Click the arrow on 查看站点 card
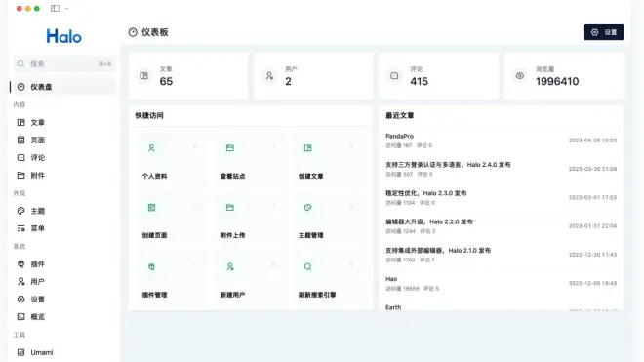The width and height of the screenshot is (644, 362). click(273, 146)
